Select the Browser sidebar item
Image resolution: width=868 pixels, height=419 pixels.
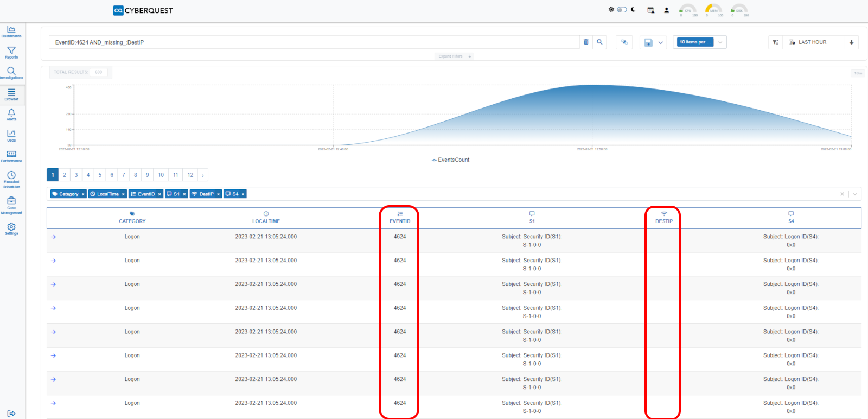(11, 94)
